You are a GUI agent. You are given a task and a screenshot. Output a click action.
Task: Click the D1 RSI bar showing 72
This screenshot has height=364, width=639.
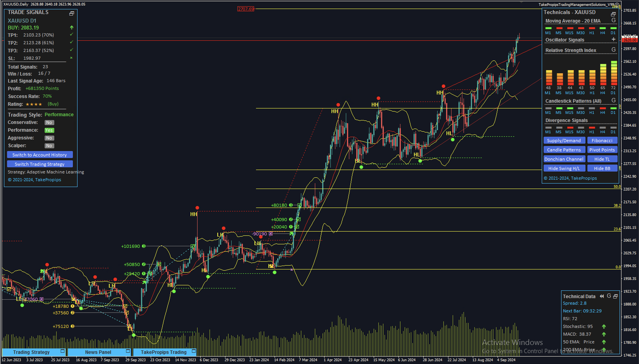(x=614, y=73)
